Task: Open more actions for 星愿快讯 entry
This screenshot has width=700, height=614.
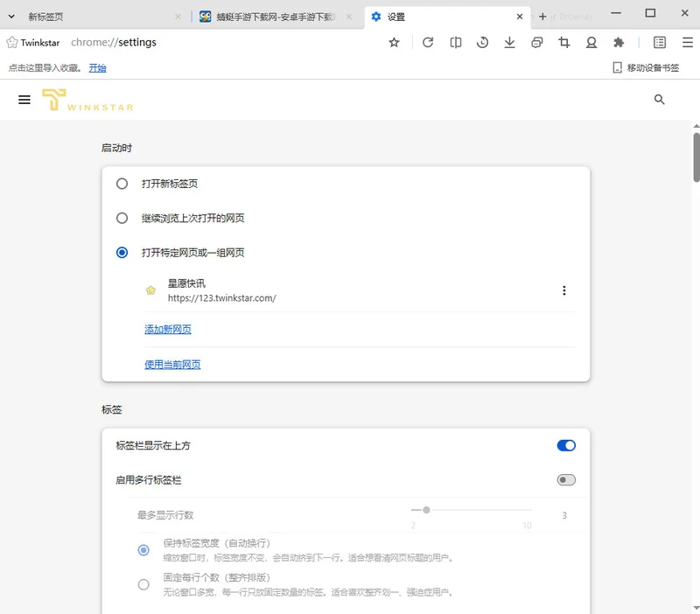Action: point(564,290)
